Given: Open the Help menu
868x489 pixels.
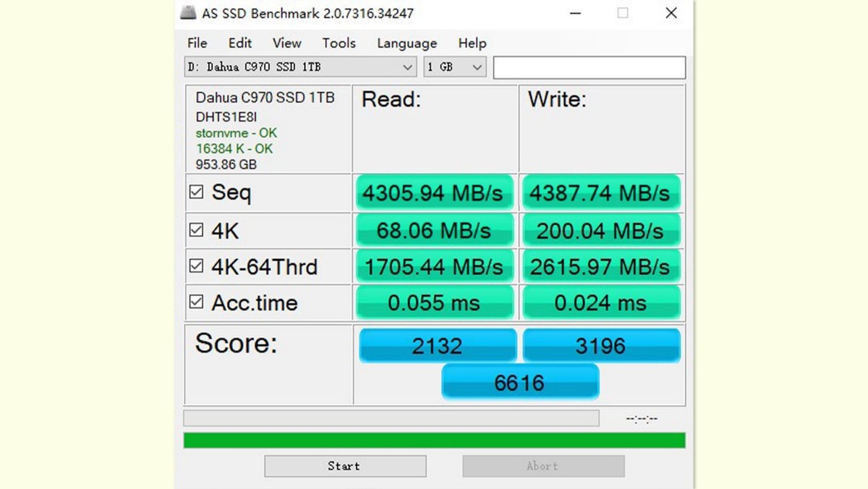Looking at the screenshot, I should coord(472,43).
